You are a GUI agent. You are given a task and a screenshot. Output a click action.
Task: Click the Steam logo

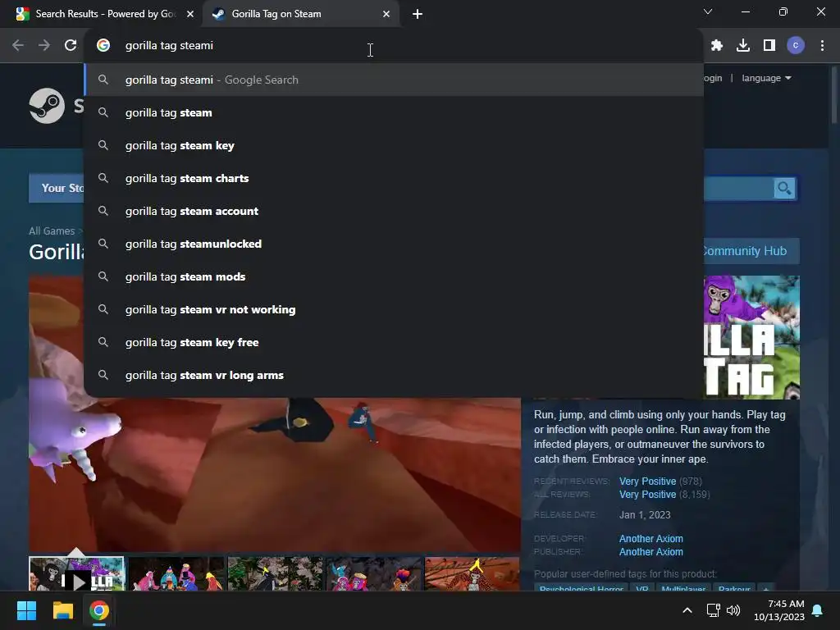47,106
